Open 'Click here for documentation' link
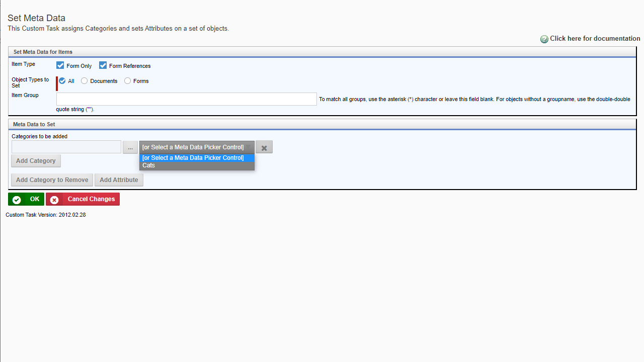644x362 pixels. click(x=595, y=39)
